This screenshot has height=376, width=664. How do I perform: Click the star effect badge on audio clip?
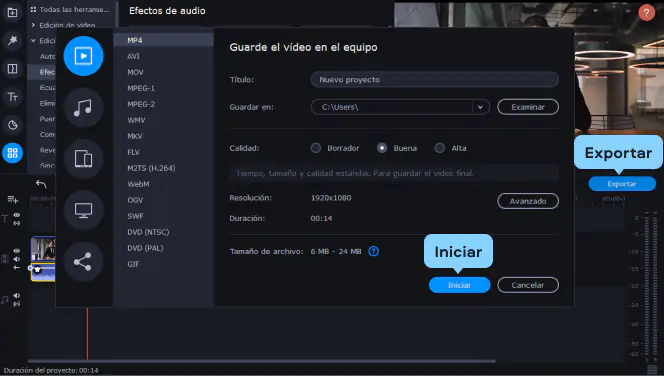coord(38,269)
